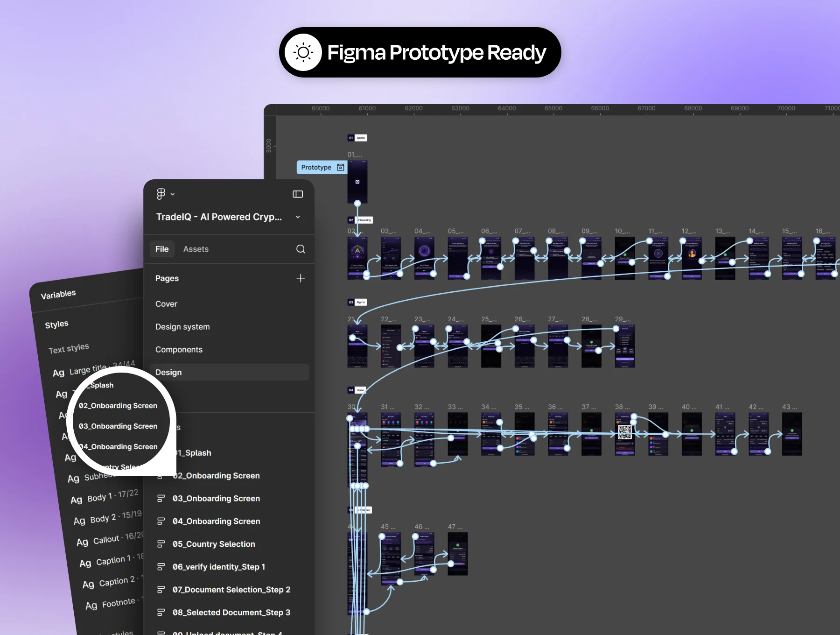Select frame 38 with the QR code
This screenshot has width=840, height=635.
pyautogui.click(x=625, y=434)
